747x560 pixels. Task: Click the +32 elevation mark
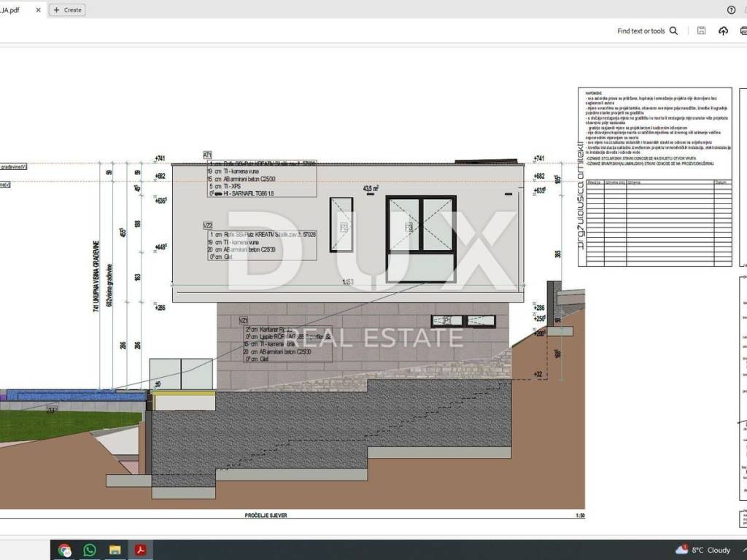[x=538, y=374]
